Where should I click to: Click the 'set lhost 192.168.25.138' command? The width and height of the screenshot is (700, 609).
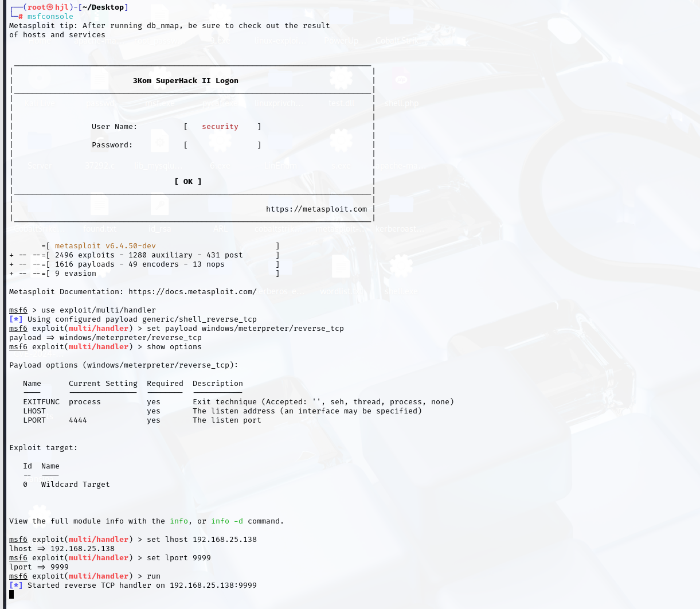tap(202, 540)
